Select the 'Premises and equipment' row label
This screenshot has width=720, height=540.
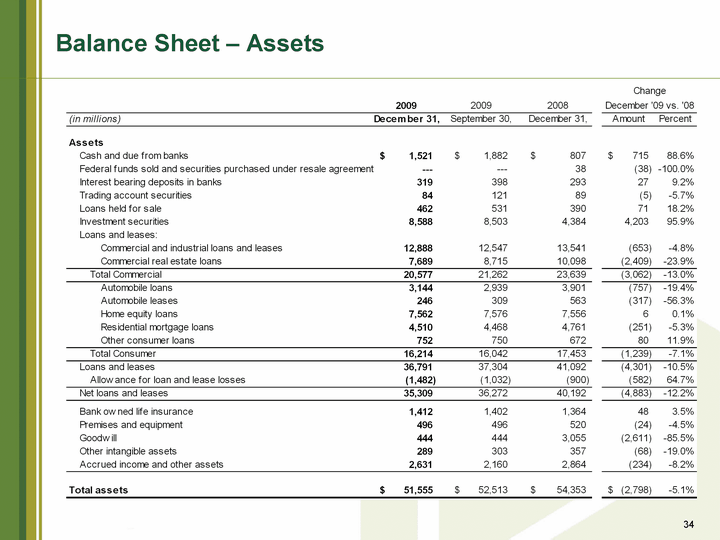(x=131, y=425)
